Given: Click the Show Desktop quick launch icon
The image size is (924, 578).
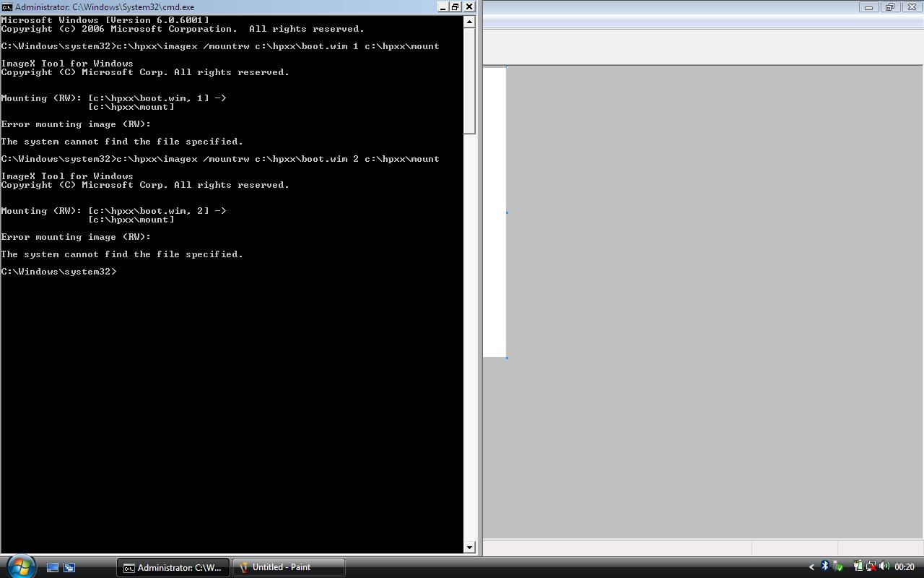Looking at the screenshot, I should coord(53,567).
